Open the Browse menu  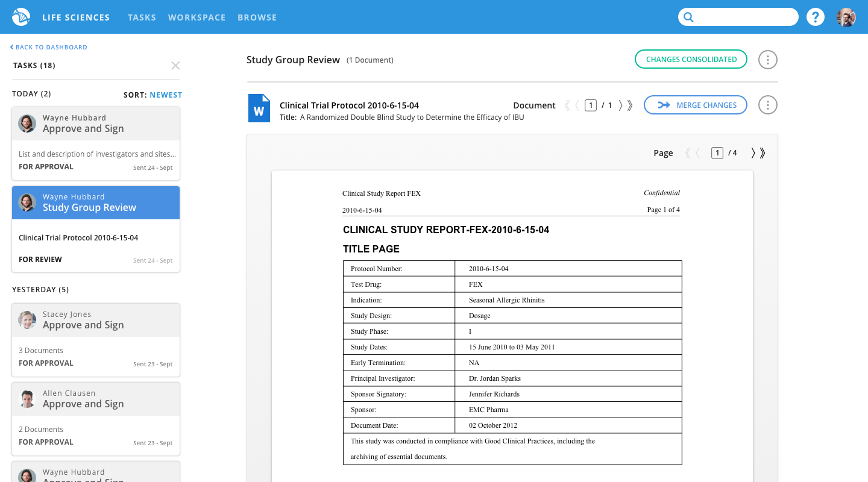pyautogui.click(x=257, y=17)
